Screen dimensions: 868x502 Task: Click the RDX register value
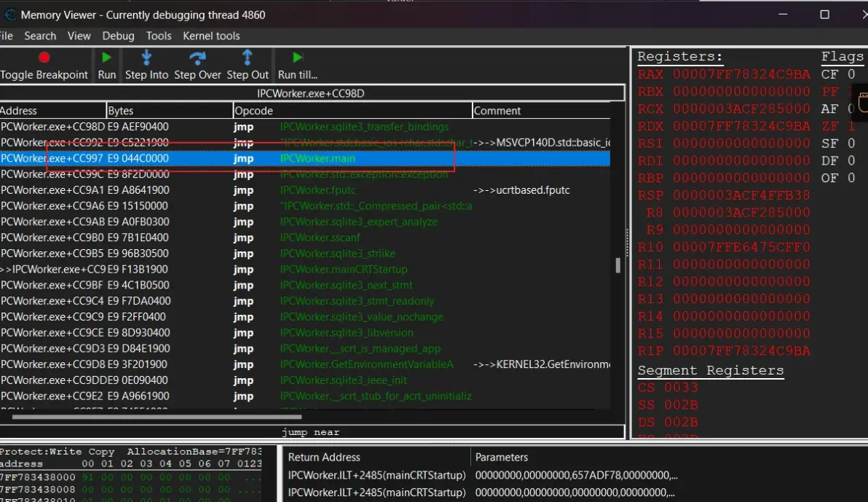click(741, 126)
